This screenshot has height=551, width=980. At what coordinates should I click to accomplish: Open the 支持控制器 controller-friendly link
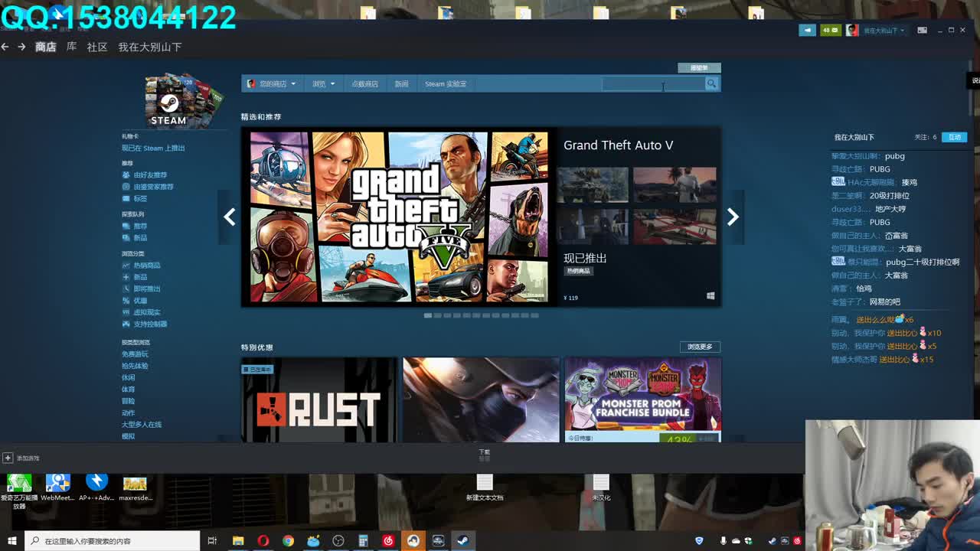click(x=150, y=324)
